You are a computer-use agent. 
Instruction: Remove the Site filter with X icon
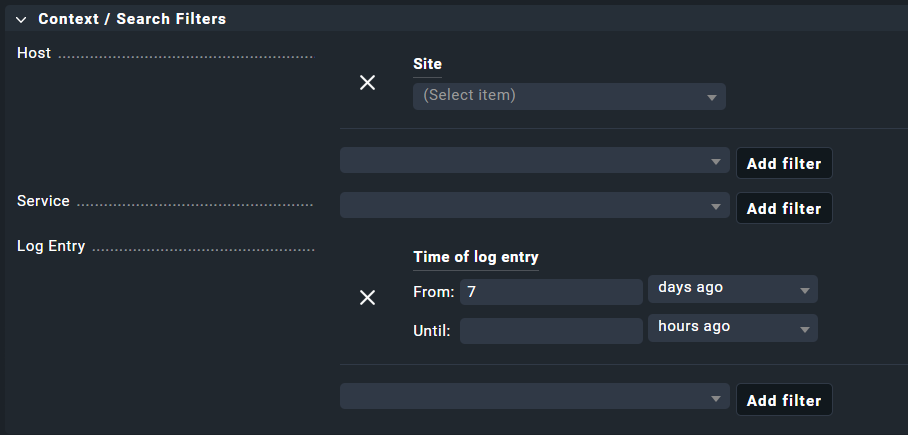367,82
